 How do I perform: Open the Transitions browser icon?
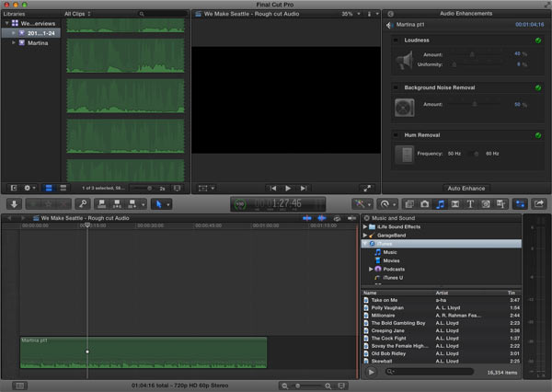coord(455,204)
